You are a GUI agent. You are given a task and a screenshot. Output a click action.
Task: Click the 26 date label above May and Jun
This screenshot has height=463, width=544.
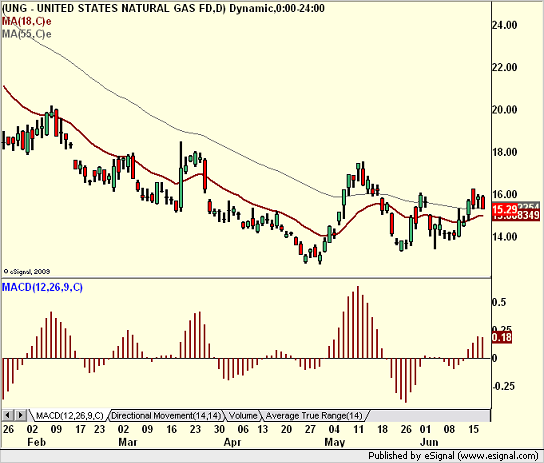[x=406, y=429]
